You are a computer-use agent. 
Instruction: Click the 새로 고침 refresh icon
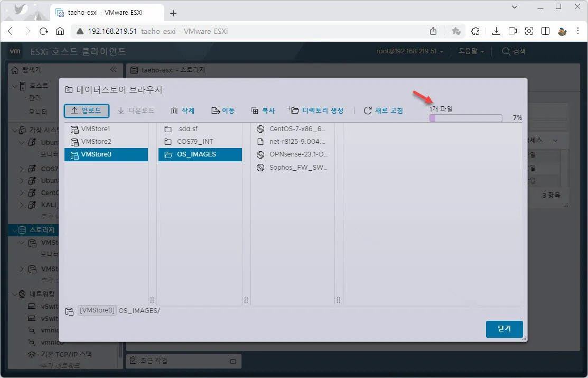368,110
